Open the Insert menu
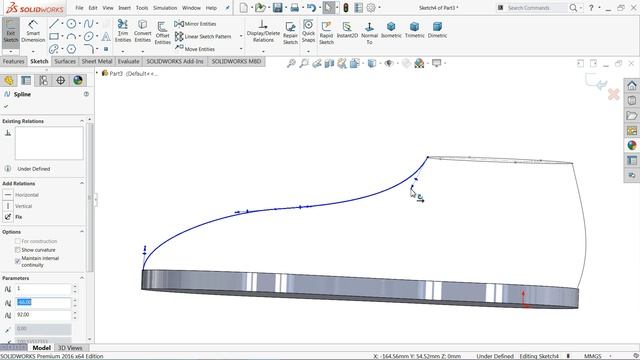Screen dimensions: 640x360 point(124,8)
